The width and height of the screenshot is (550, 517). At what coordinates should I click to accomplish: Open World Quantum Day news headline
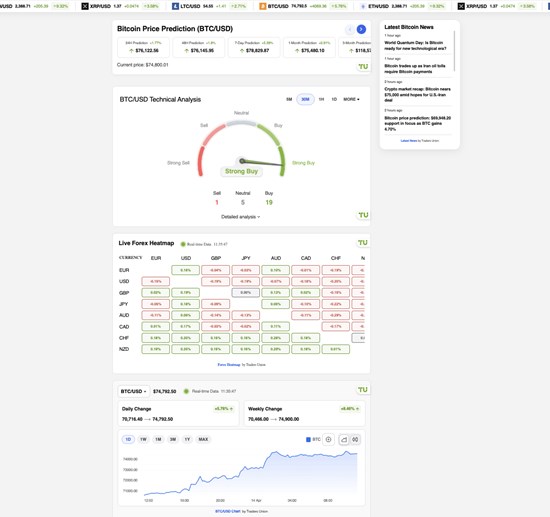click(415, 46)
